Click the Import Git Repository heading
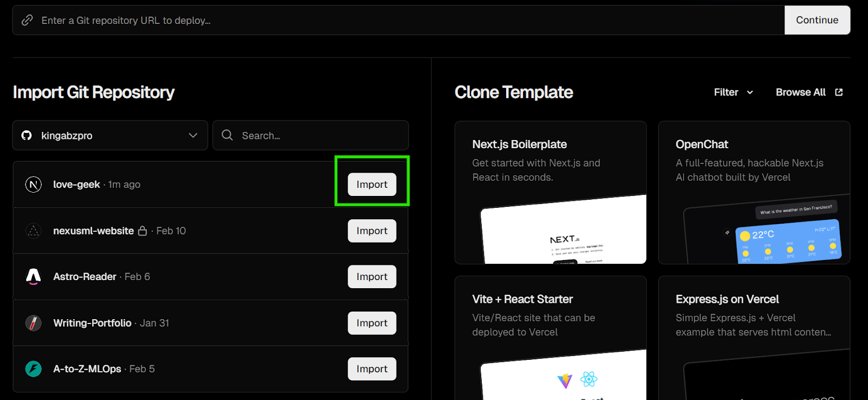This screenshot has height=400, width=868. point(94,92)
